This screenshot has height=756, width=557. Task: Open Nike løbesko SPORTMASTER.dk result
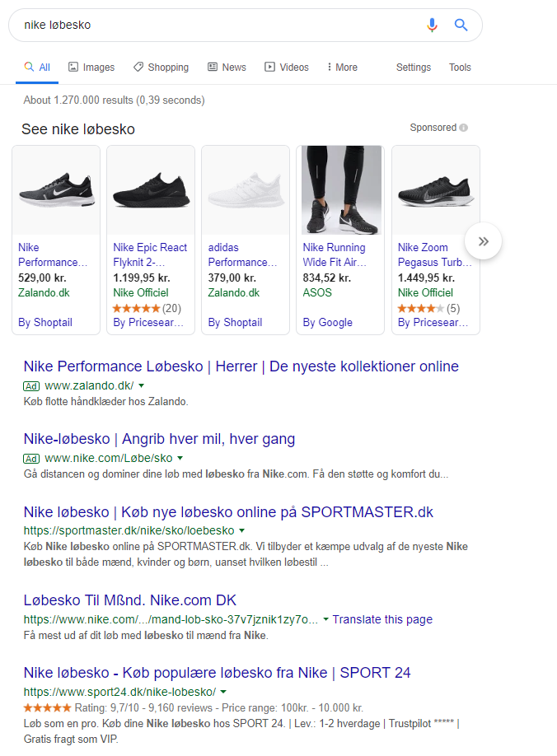tap(228, 512)
